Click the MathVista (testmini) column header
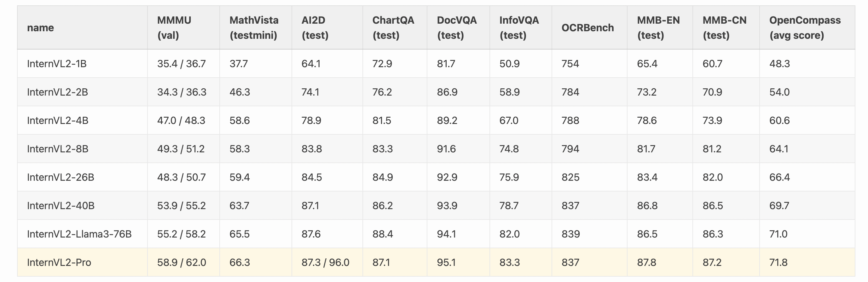868x282 pixels. point(254,28)
